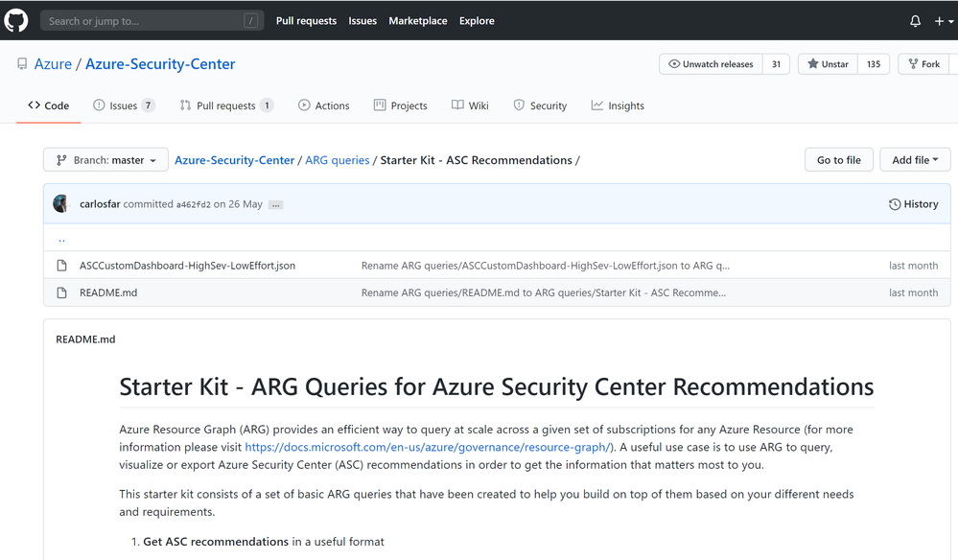Focus the 'Search or jump to...' field

tap(152, 21)
